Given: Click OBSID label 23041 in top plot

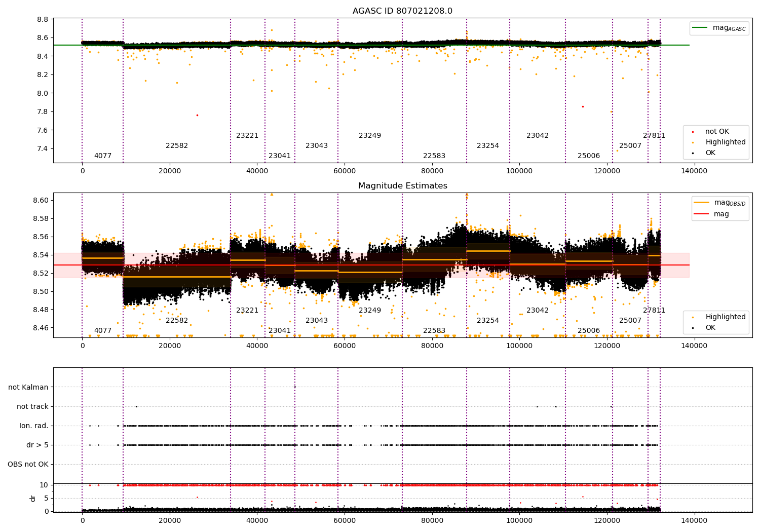Looking at the screenshot, I should pyautogui.click(x=280, y=156).
